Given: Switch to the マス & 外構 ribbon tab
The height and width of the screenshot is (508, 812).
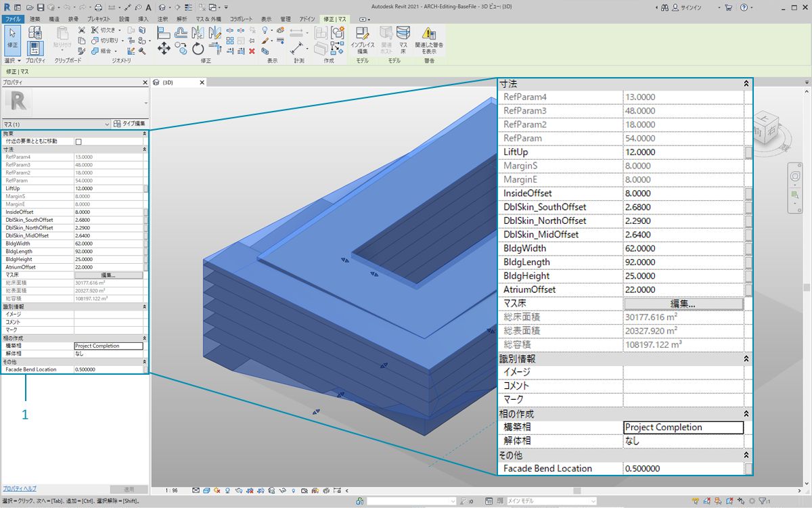Looking at the screenshot, I should coord(209,19).
